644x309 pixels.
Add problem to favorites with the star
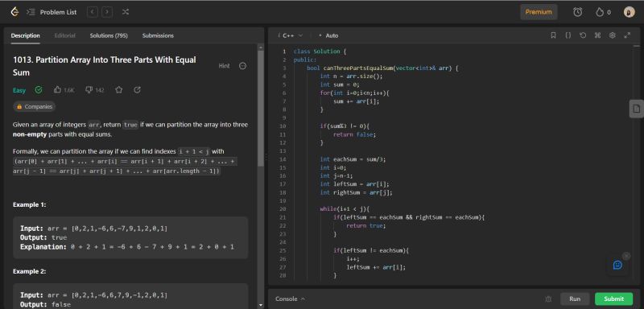[x=118, y=89]
